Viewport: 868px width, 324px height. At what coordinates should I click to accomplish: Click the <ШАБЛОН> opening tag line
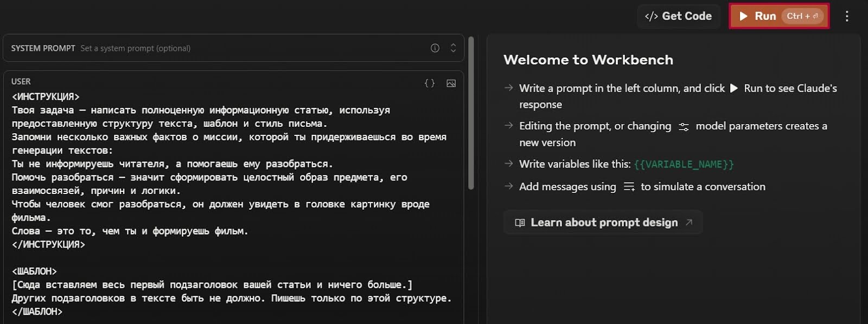point(34,271)
